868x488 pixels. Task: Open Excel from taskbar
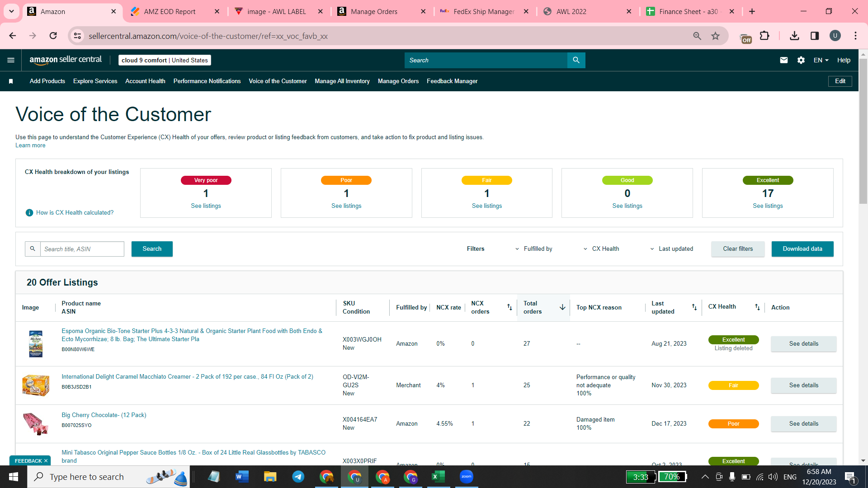[x=439, y=477]
